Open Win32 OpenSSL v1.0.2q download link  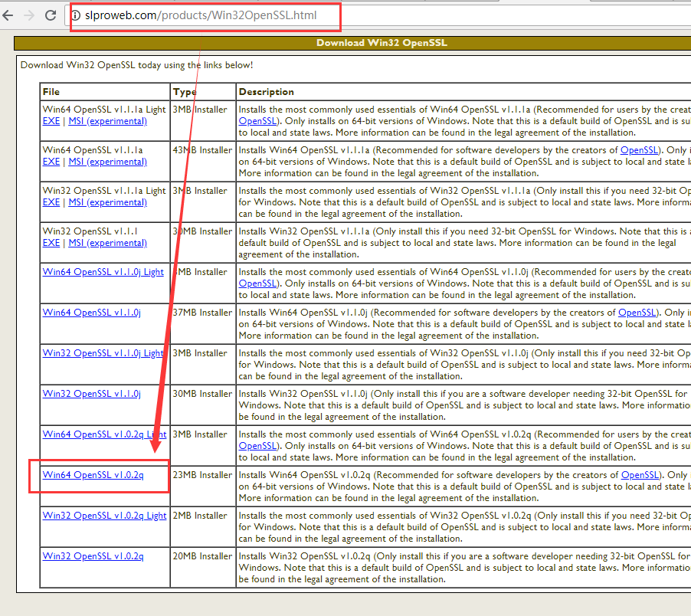pyautogui.click(x=93, y=556)
